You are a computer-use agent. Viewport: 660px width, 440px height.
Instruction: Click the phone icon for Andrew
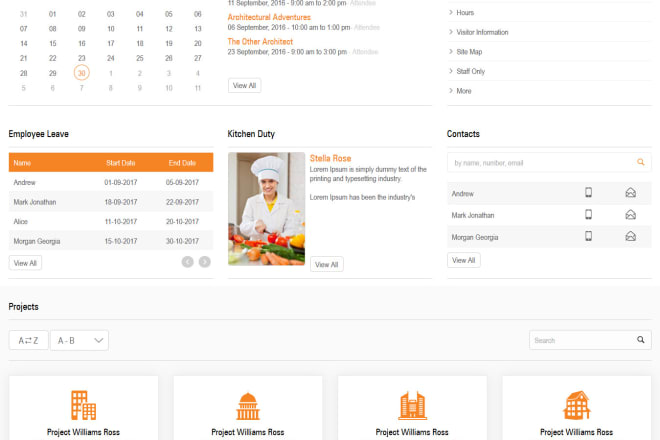[589, 193]
